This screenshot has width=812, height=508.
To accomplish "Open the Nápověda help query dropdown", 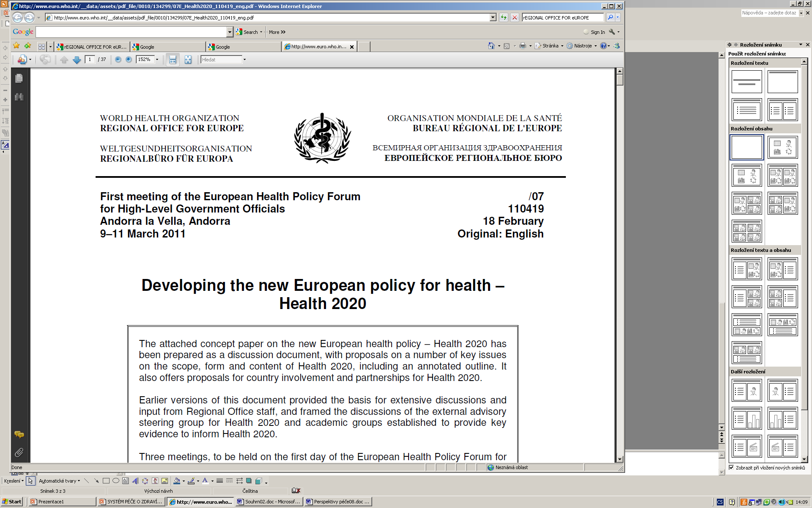I will 801,13.
